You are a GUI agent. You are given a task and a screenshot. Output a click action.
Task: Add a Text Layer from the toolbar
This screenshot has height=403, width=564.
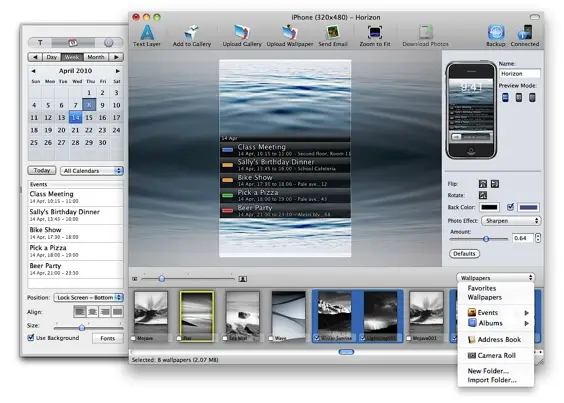[147, 36]
